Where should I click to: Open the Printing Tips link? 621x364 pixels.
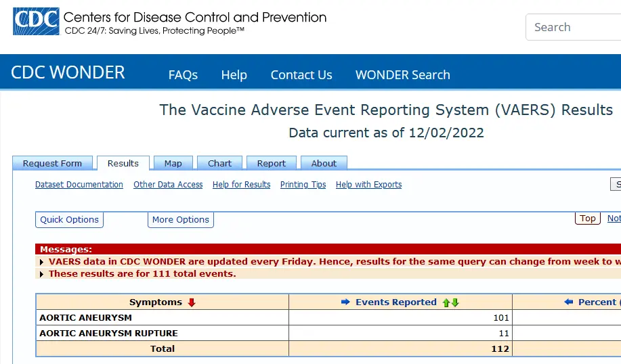(303, 185)
